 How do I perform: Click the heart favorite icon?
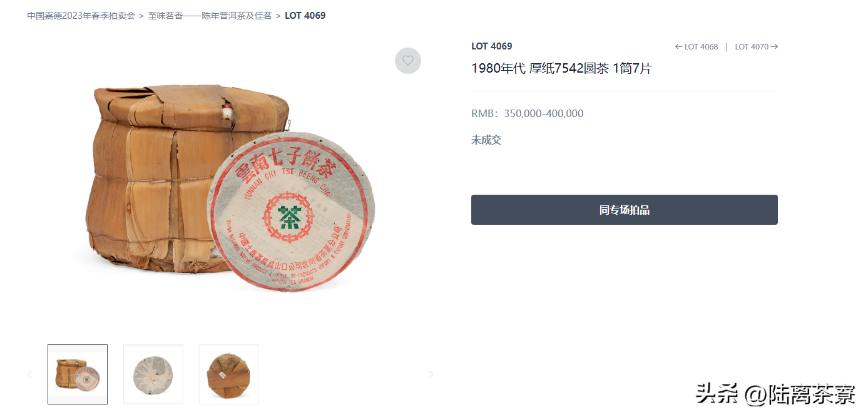[408, 61]
